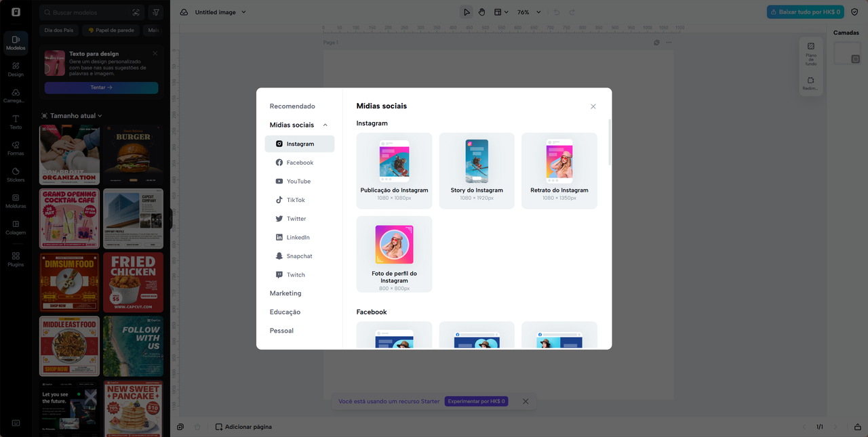Select TikTok in the sidebar list

coord(300,200)
